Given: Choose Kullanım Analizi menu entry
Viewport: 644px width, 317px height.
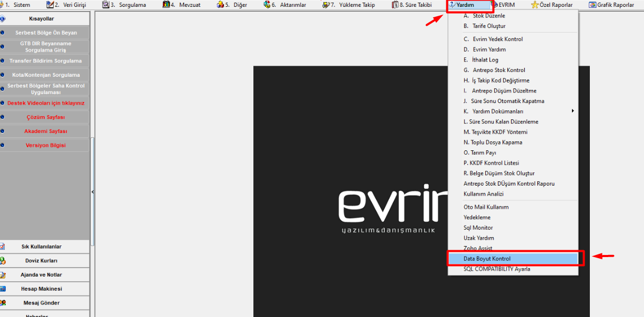Looking at the screenshot, I should (x=513, y=194).
